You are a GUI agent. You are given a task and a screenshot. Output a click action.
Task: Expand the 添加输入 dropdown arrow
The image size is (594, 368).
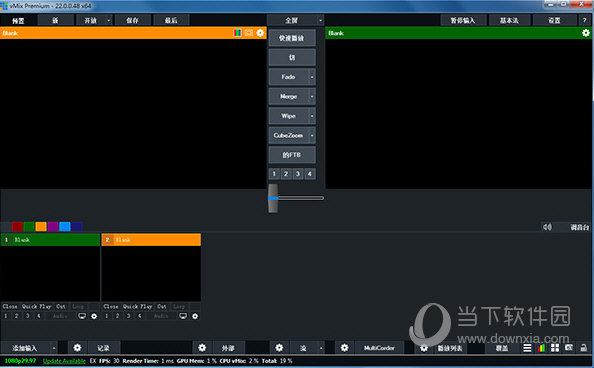pos(54,348)
